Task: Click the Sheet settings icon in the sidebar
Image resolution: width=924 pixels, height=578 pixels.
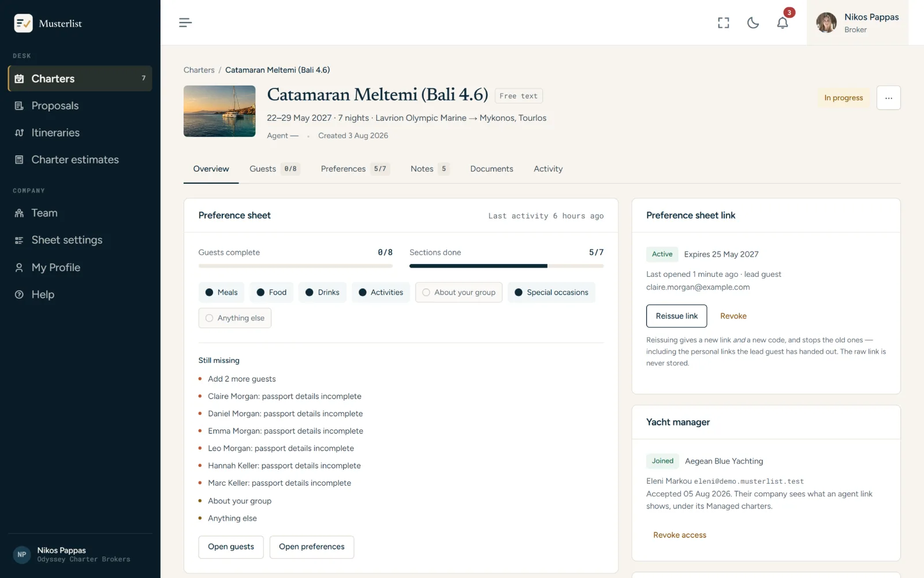Action: coord(19,240)
